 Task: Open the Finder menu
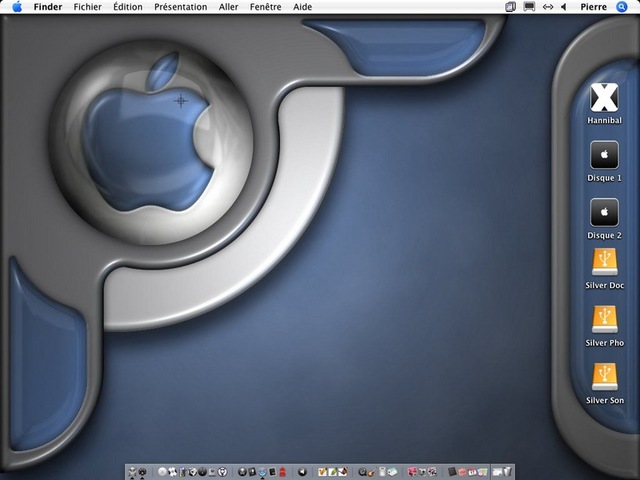point(48,7)
